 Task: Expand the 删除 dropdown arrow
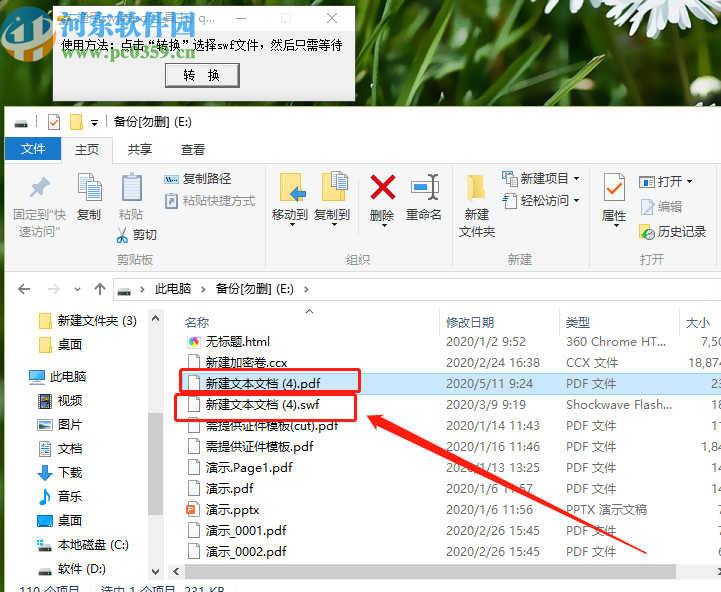coord(384,225)
